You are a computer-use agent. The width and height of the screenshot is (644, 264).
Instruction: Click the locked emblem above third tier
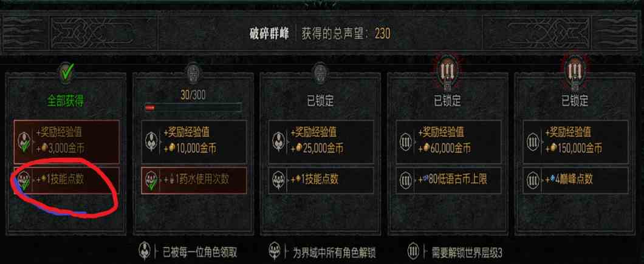pos(320,74)
